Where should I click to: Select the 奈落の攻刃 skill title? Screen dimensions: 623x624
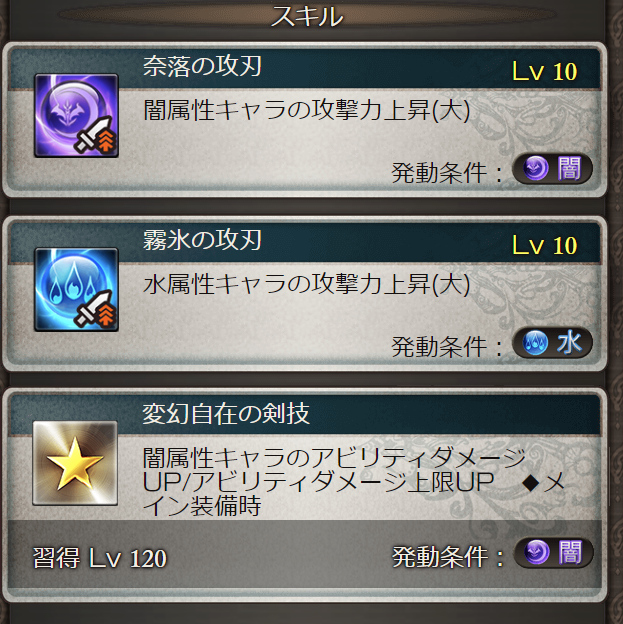tap(202, 66)
